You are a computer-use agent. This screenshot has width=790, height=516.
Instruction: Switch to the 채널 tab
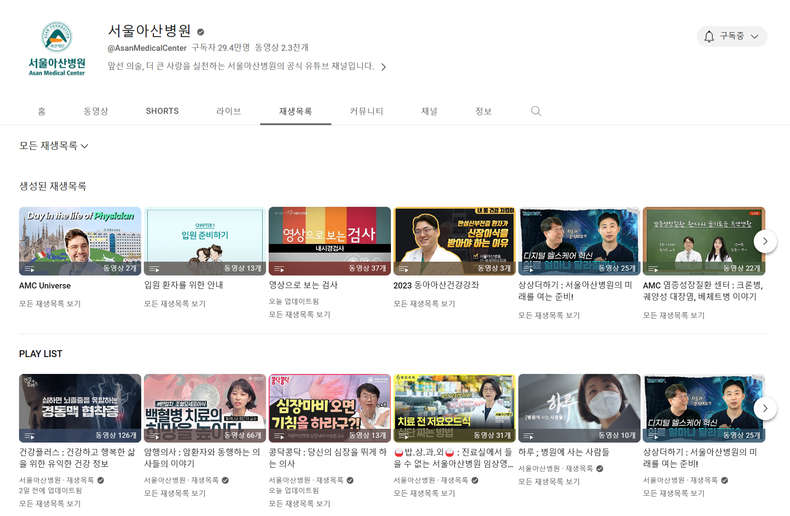(x=429, y=111)
